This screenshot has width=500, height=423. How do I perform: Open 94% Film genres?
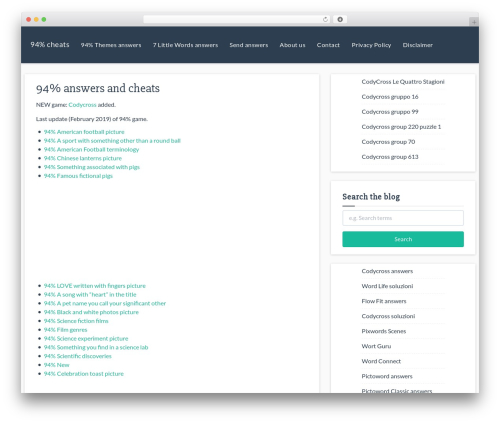point(65,330)
